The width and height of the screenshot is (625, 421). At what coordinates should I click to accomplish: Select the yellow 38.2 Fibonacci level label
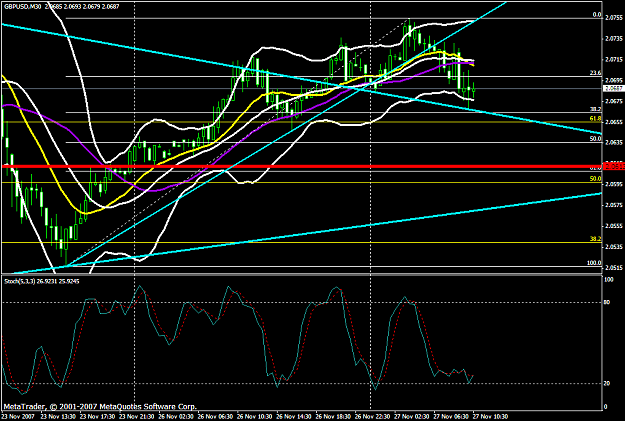point(596,239)
